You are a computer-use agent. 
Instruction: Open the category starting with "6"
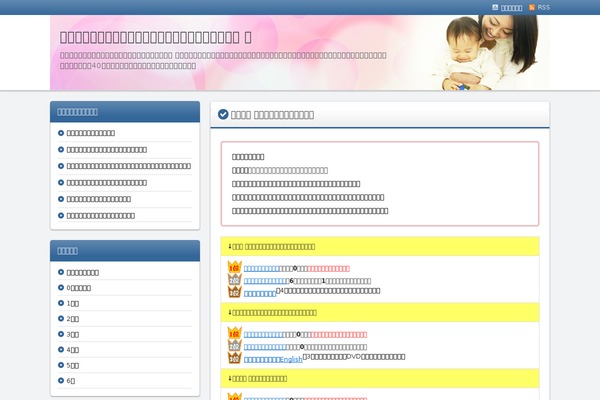pos(71,381)
